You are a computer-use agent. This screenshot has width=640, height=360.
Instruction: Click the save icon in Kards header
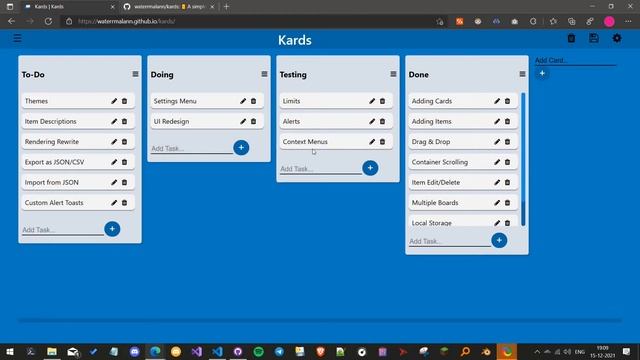(x=594, y=38)
